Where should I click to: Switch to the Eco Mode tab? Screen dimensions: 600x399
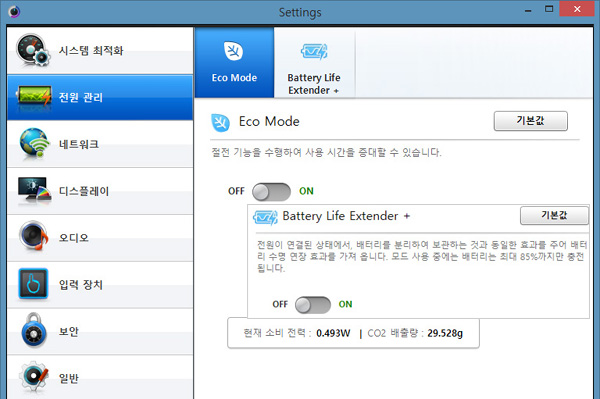[235, 62]
